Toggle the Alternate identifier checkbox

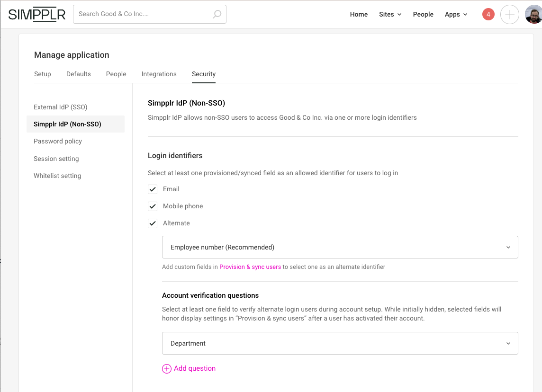click(x=153, y=223)
